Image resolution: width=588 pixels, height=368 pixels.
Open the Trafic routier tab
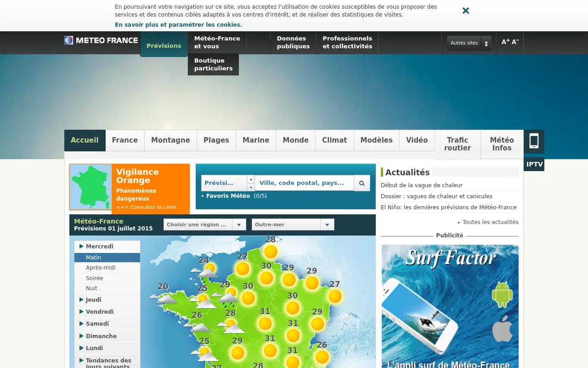[x=458, y=144]
